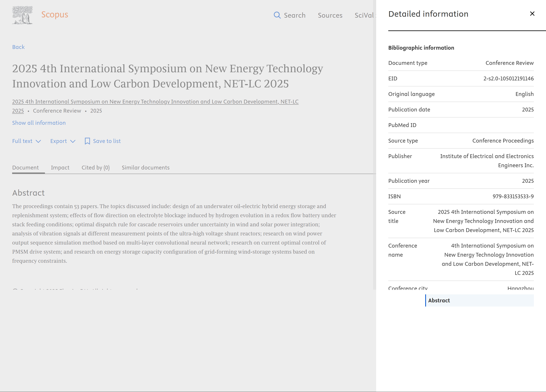This screenshot has height=392, width=546.
Task: Select the Document tab
Action: tap(25, 167)
